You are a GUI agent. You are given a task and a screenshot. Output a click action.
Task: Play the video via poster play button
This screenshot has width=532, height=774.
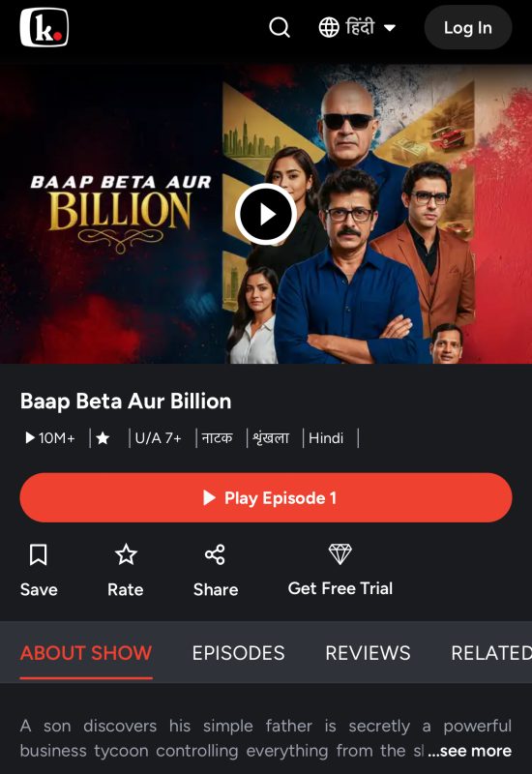click(x=266, y=214)
